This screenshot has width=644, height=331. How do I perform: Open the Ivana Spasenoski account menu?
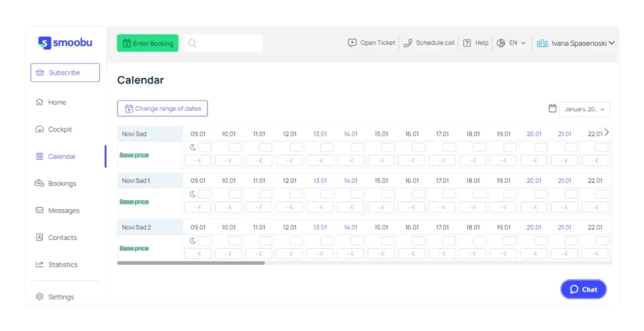[x=575, y=43]
